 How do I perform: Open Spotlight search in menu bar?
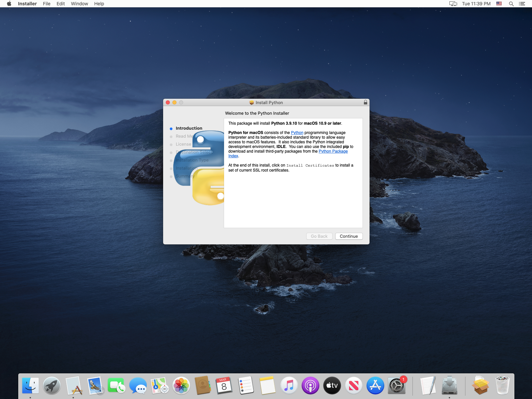(x=511, y=4)
